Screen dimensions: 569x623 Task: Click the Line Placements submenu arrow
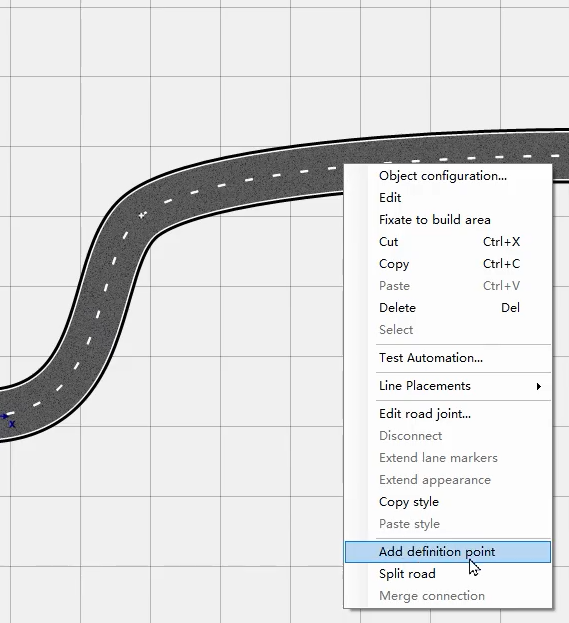(538, 386)
